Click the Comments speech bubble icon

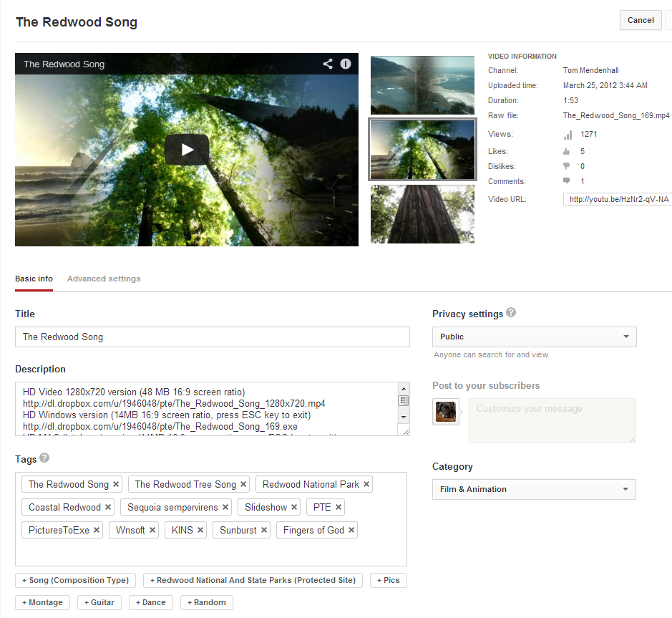point(567,180)
